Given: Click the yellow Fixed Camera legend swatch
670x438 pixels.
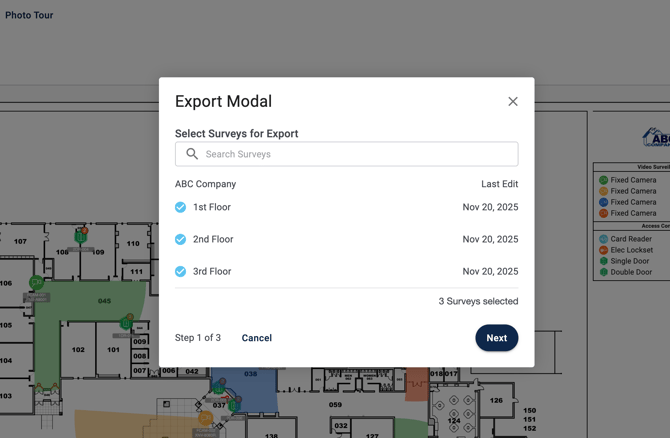Looking at the screenshot, I should click(604, 191).
